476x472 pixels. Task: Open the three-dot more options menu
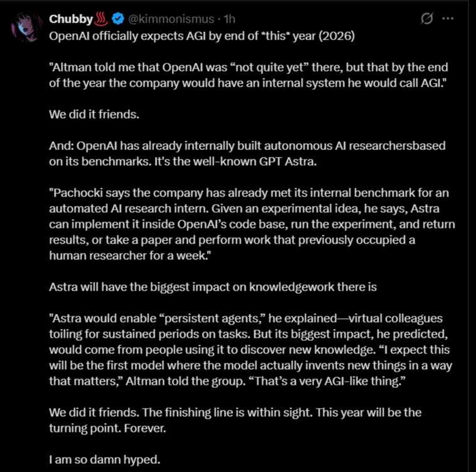tap(448, 19)
